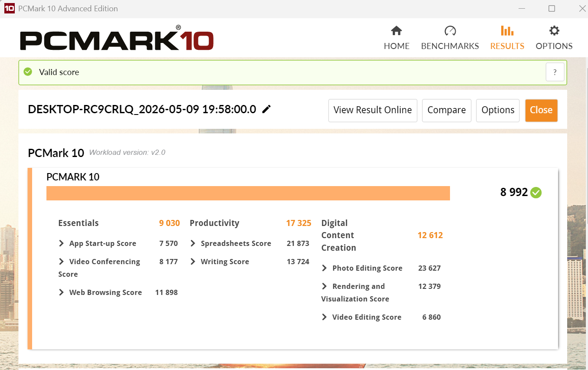Viewport: 588px width, 370px height.
Task: Open the result Options button
Action: [x=498, y=110]
